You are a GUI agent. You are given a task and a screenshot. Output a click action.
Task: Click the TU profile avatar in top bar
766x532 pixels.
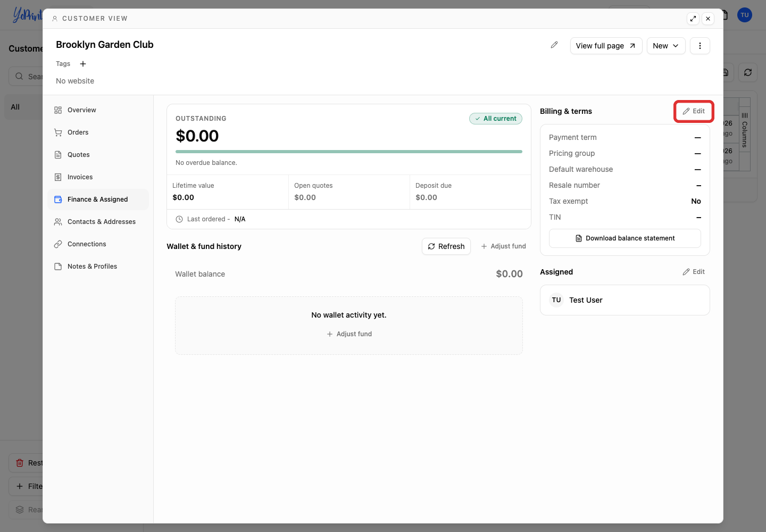[745, 15]
